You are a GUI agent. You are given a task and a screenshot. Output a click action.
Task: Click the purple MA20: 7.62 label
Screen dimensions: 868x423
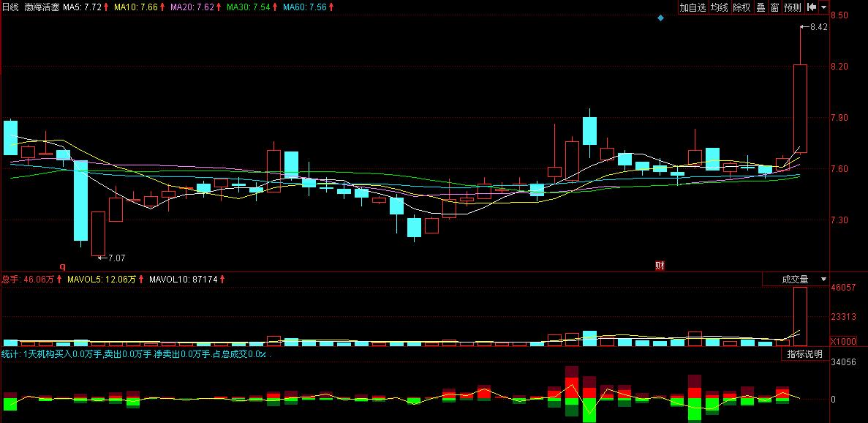click(x=192, y=7)
